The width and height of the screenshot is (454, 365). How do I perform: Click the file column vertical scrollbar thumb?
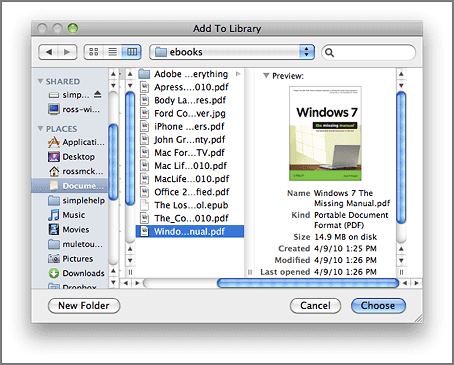point(130,149)
